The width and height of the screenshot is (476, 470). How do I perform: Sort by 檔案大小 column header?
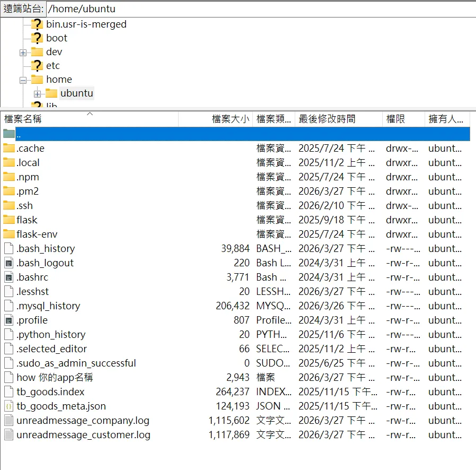[x=230, y=119]
